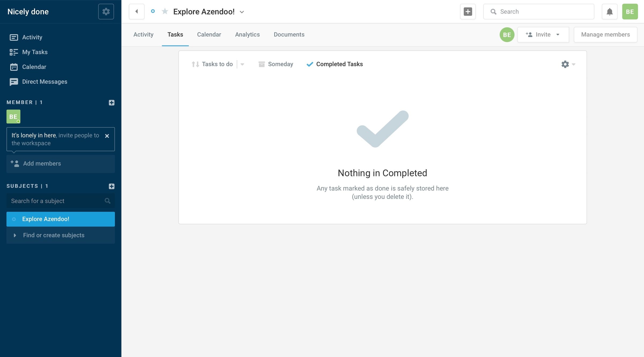Show Completed Tasks list
644x357 pixels.
coord(335,64)
